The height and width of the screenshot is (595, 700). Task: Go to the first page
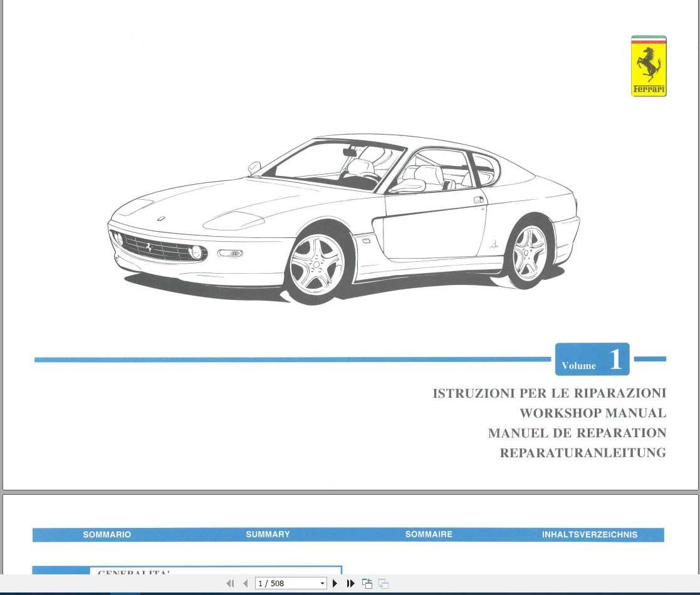(231, 583)
